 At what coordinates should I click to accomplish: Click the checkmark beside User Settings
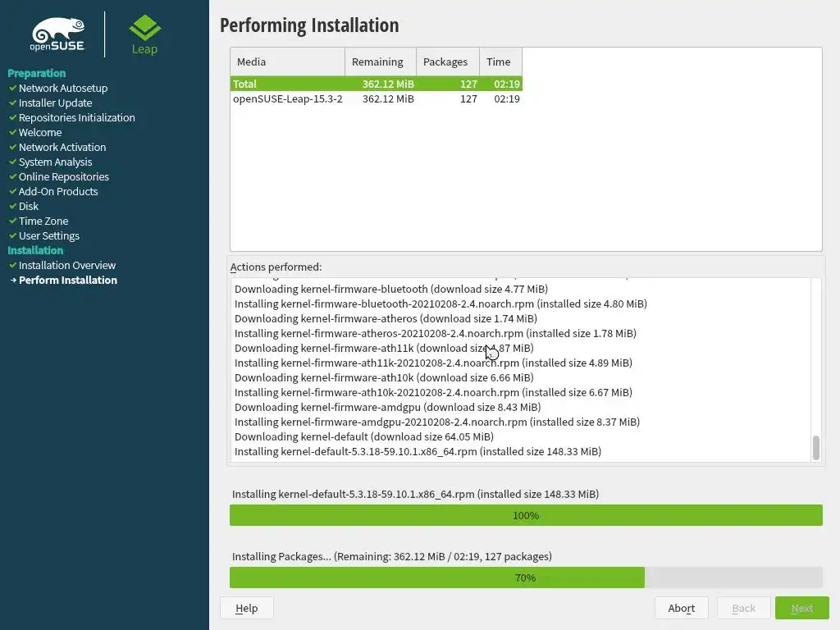pyautogui.click(x=13, y=235)
